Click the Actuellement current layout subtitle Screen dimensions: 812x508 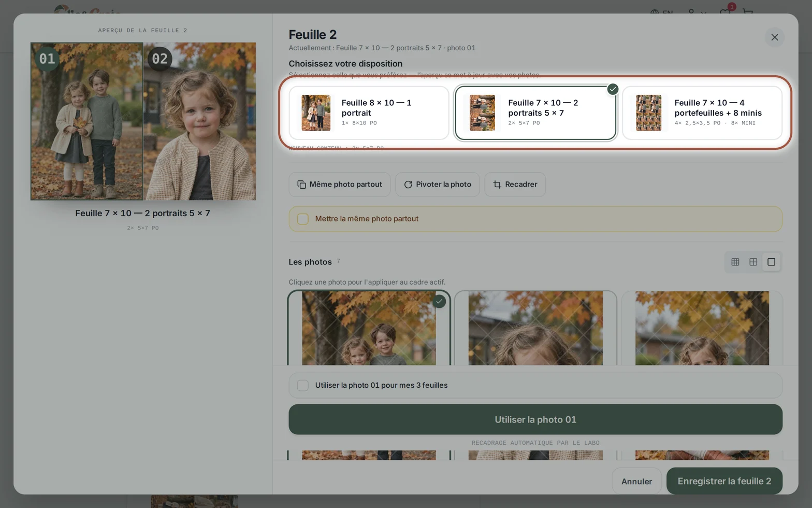[382, 48]
